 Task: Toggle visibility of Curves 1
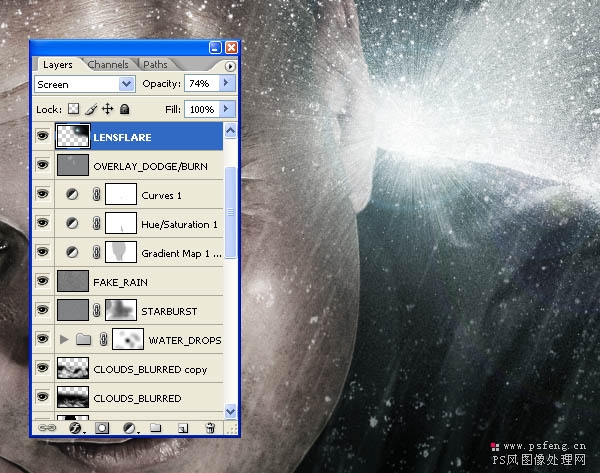point(43,194)
